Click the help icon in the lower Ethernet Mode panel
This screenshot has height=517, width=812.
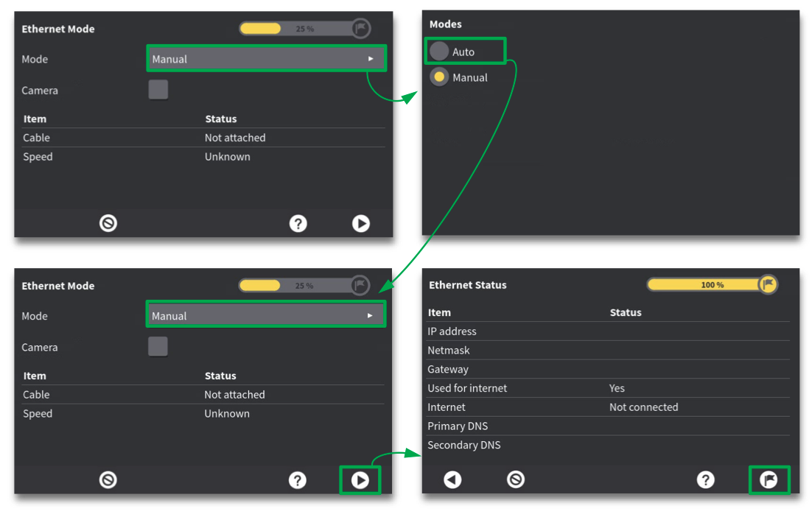pyautogui.click(x=297, y=480)
